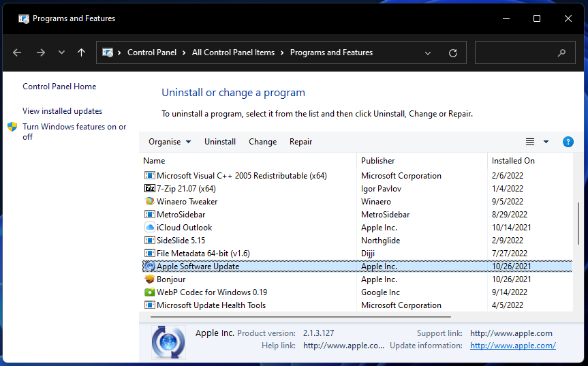This screenshot has width=588, height=366.
Task: Select the Microsoft Update Health Tools icon
Action: pyautogui.click(x=150, y=305)
